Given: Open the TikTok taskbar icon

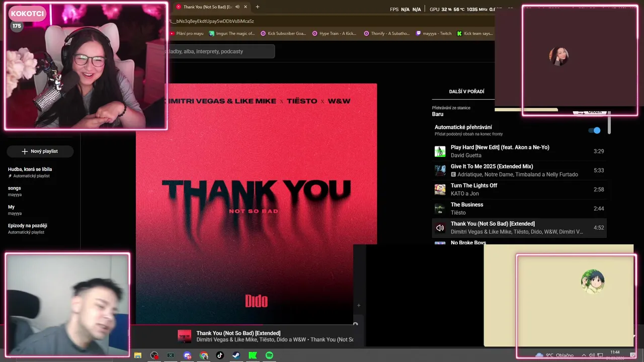Looking at the screenshot, I should [220, 355].
